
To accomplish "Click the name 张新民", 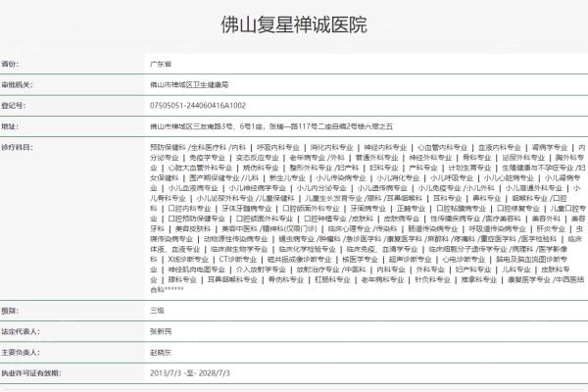I will pyautogui.click(x=161, y=331).
